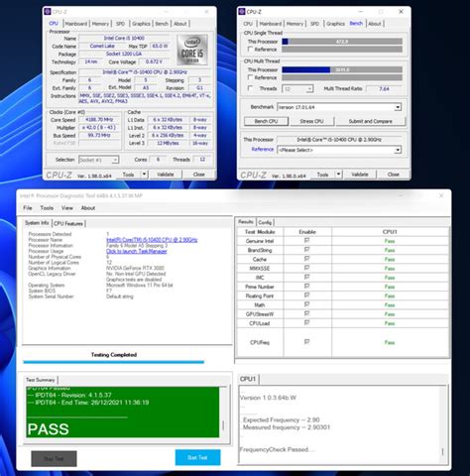470x476 pixels.
Task: Click the gray Stop Test button
Action: [x=54, y=459]
